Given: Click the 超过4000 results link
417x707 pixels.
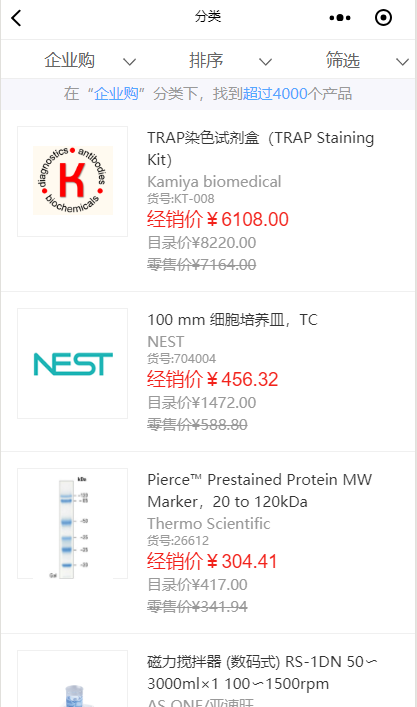Looking at the screenshot, I should click(x=275, y=94).
